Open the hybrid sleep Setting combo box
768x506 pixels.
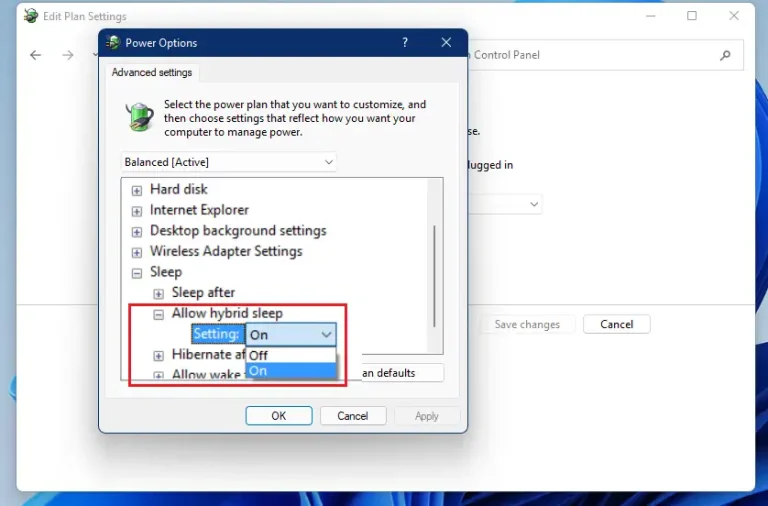[290, 335]
